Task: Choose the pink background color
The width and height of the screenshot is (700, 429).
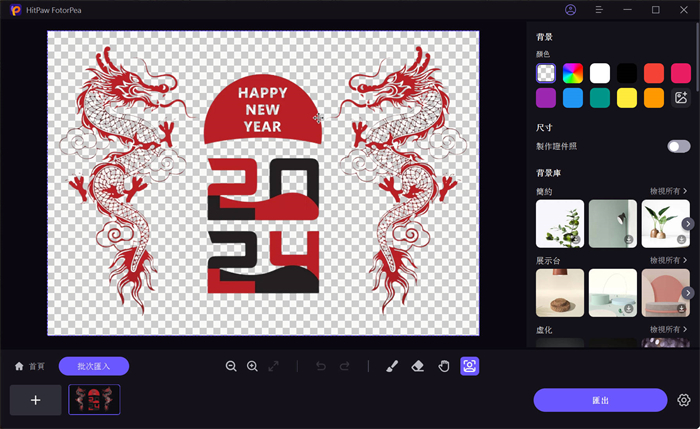Action: pyautogui.click(x=681, y=73)
